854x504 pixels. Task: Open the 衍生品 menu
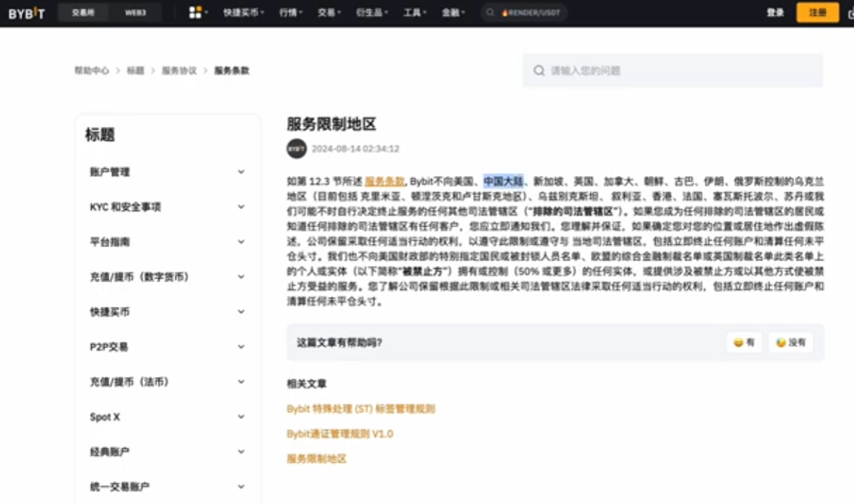coord(372,13)
